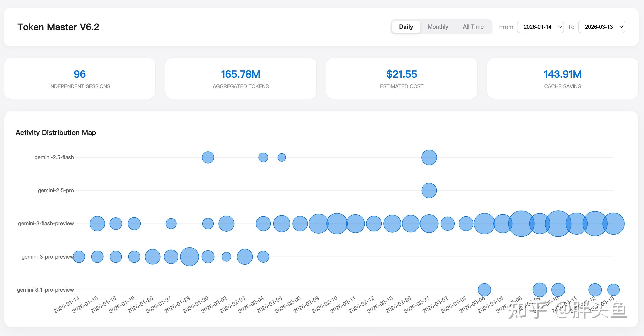The image size is (644, 336).
Task: Switch to the Daily view tab
Action: (406, 27)
